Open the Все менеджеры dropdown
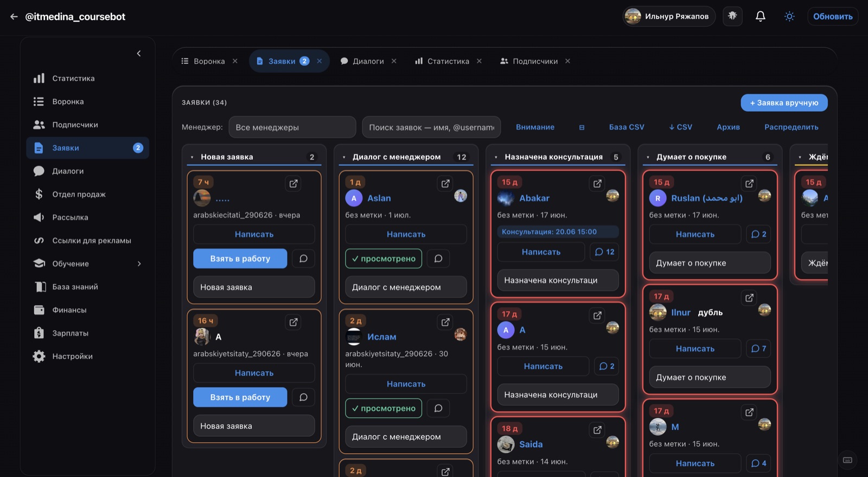 292,127
